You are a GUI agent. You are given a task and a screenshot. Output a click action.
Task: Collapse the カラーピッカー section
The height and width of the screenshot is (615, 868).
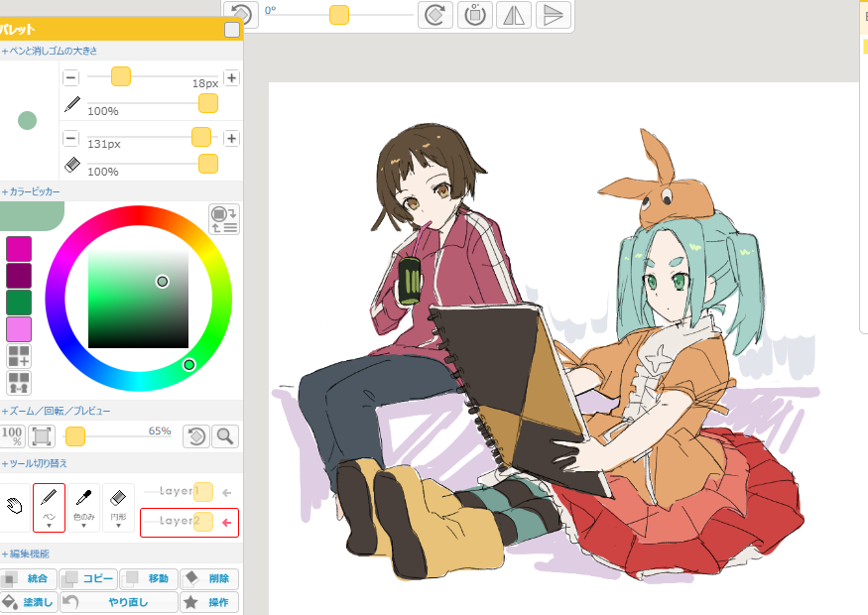(31, 191)
